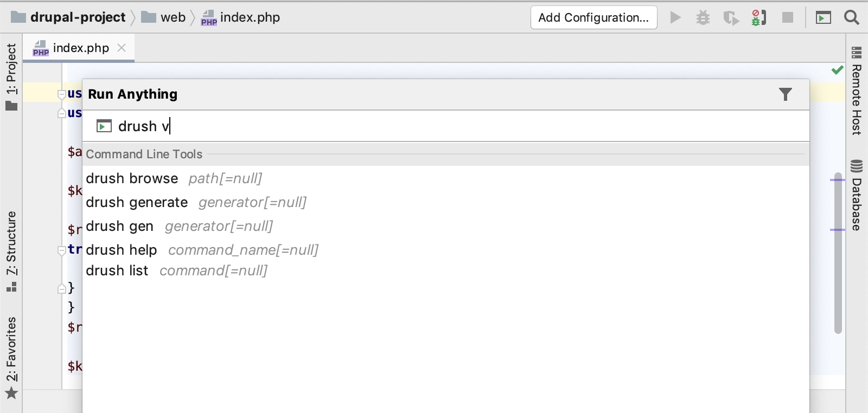The image size is (868, 413).
Task: Open the Remote Host panel
Action: pos(857,91)
